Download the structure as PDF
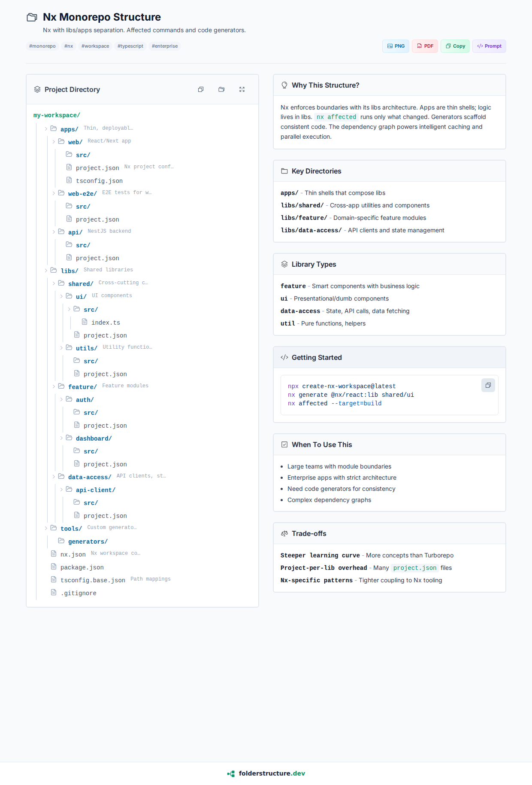This screenshot has height=785, width=532. coord(425,46)
